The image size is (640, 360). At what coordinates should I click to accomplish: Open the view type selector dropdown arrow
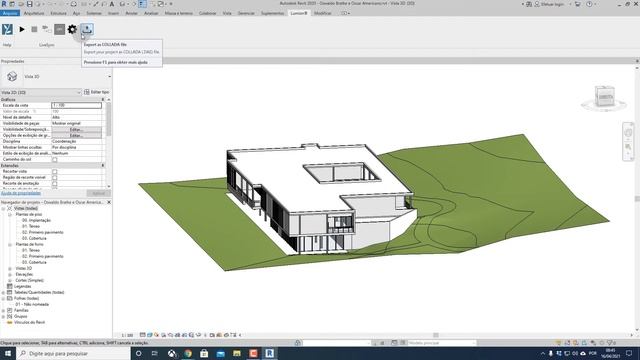coord(109,76)
